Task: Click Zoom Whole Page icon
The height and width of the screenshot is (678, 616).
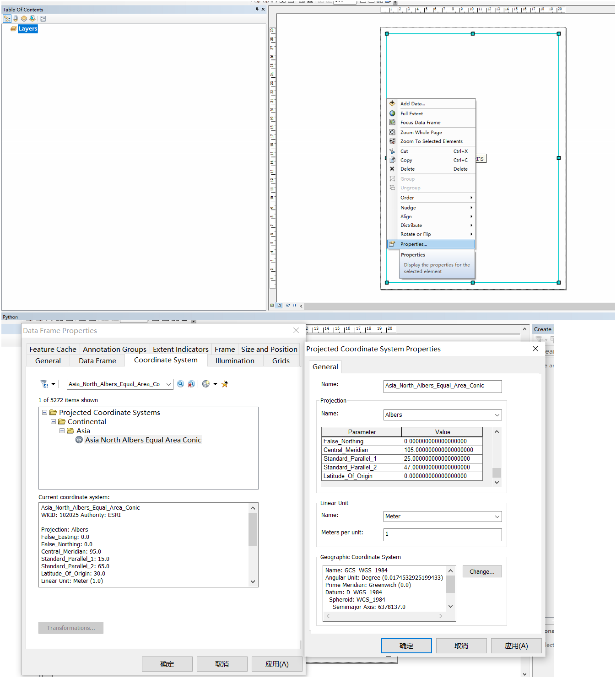Action: [x=392, y=132]
